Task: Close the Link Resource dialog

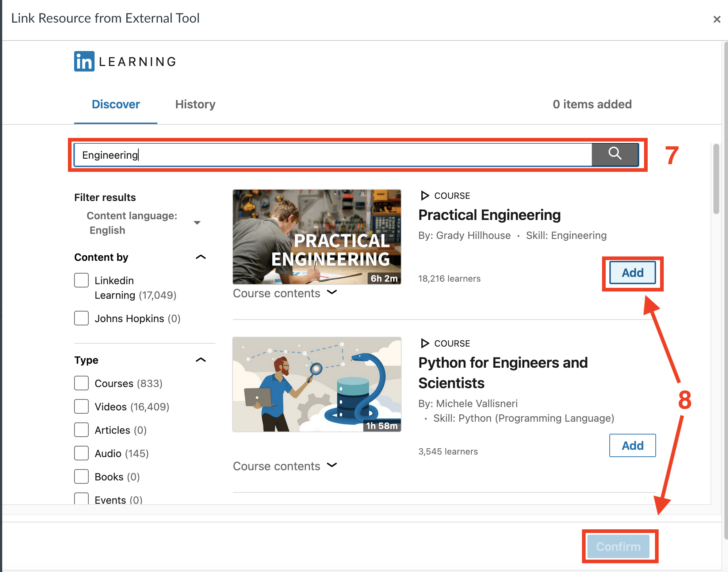Action: (x=717, y=19)
